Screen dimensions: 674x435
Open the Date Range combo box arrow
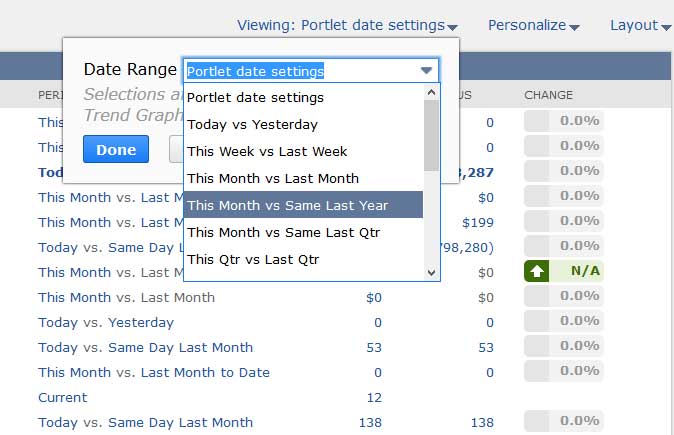pos(427,71)
